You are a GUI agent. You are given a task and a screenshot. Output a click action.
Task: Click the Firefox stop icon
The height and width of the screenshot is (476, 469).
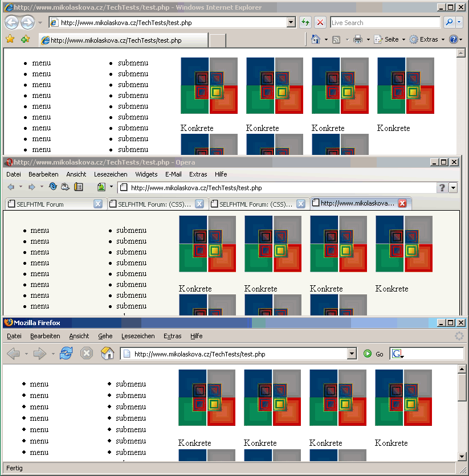coord(87,354)
